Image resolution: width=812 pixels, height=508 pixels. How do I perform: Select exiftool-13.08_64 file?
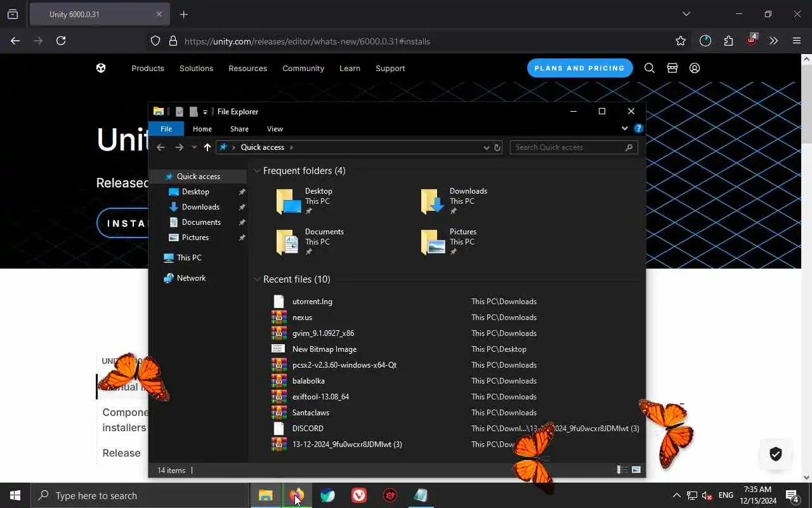click(x=320, y=397)
